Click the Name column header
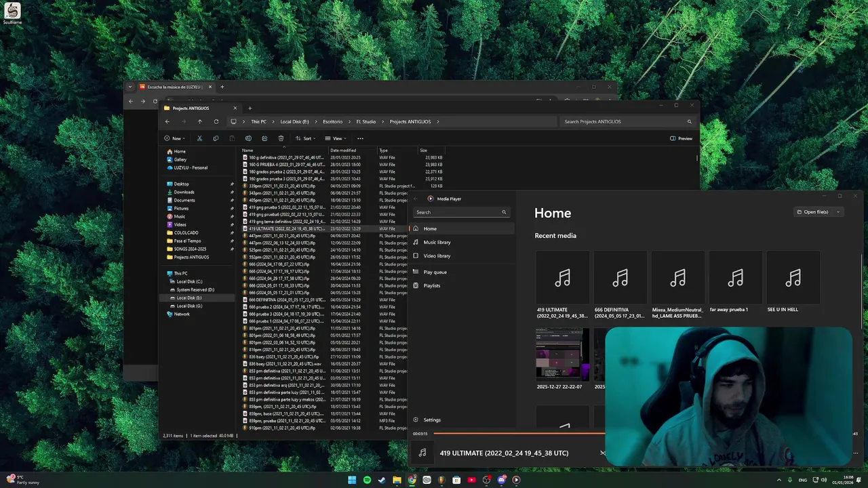 [284, 150]
